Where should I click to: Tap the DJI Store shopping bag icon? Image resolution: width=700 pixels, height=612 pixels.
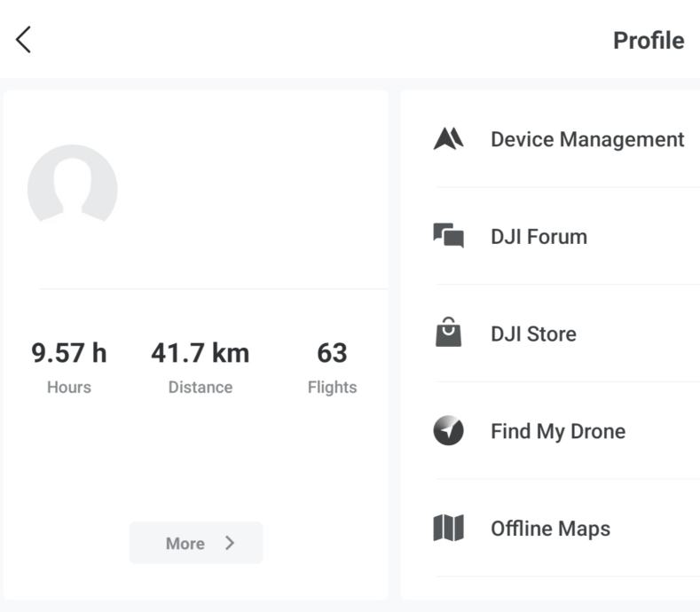(x=449, y=333)
